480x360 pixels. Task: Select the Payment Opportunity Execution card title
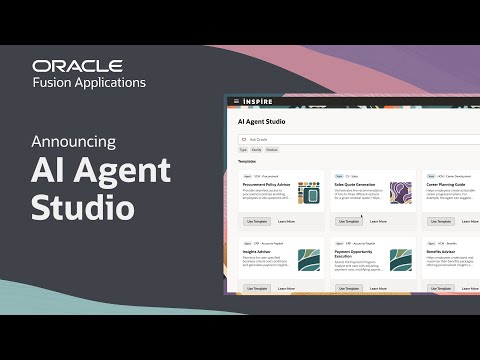click(x=353, y=254)
